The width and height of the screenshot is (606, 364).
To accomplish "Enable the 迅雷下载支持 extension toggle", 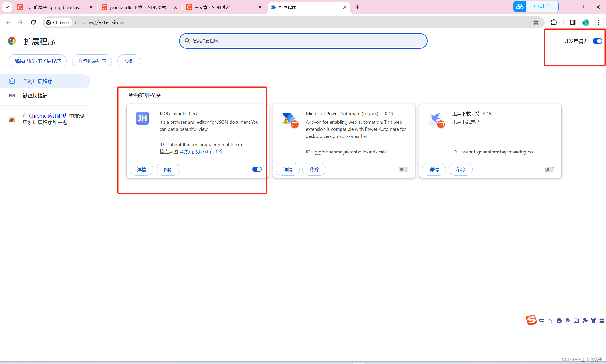I will tap(550, 169).
